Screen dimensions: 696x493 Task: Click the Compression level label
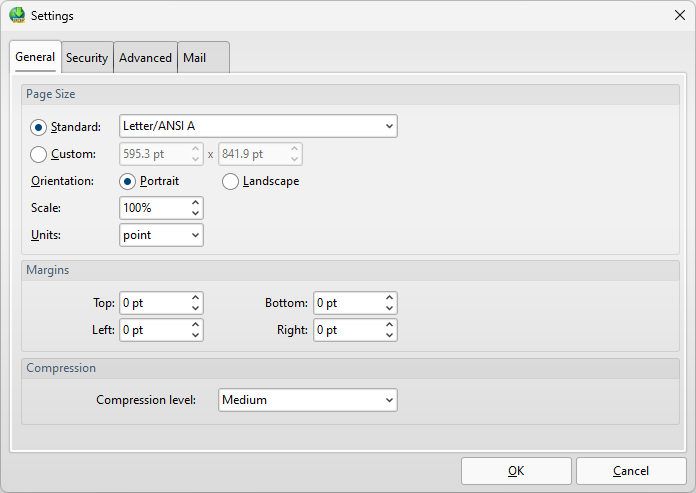pyautogui.click(x=146, y=400)
